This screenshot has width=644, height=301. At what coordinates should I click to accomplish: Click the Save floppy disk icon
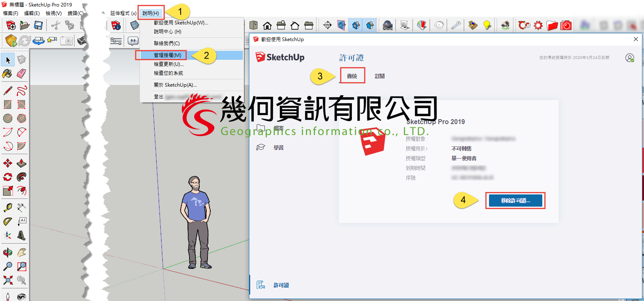coord(38,26)
